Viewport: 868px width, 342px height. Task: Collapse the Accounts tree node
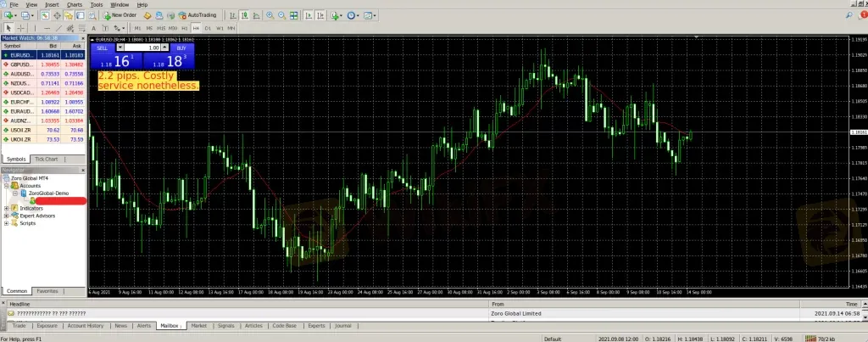click(7, 186)
